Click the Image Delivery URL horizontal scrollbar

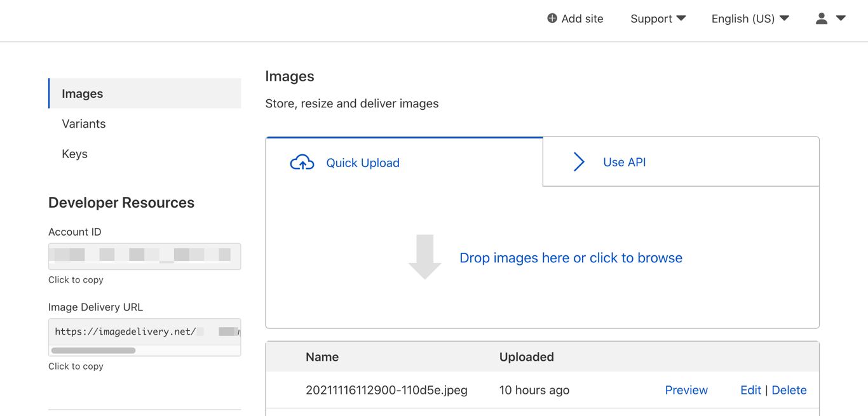(x=93, y=351)
